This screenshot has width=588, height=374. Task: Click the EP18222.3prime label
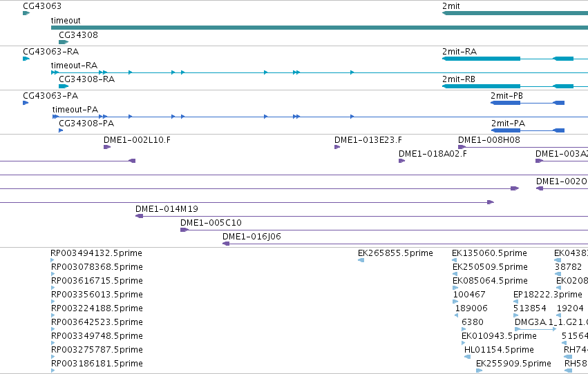point(547,295)
